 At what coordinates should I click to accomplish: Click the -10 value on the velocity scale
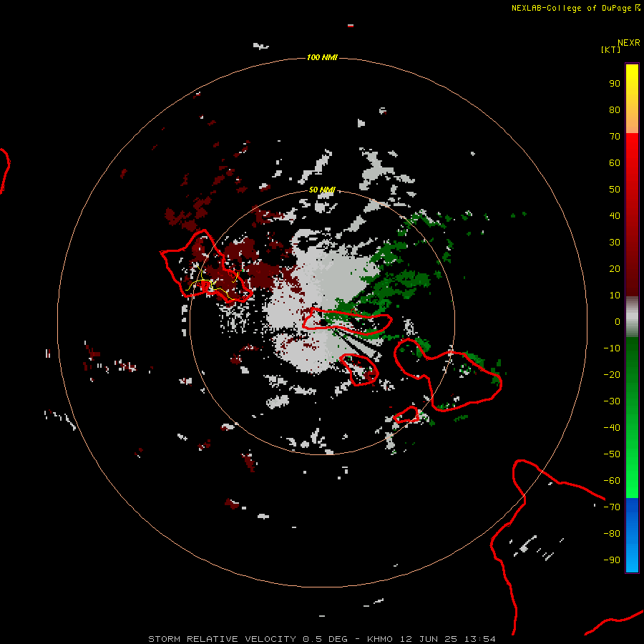tap(612, 348)
